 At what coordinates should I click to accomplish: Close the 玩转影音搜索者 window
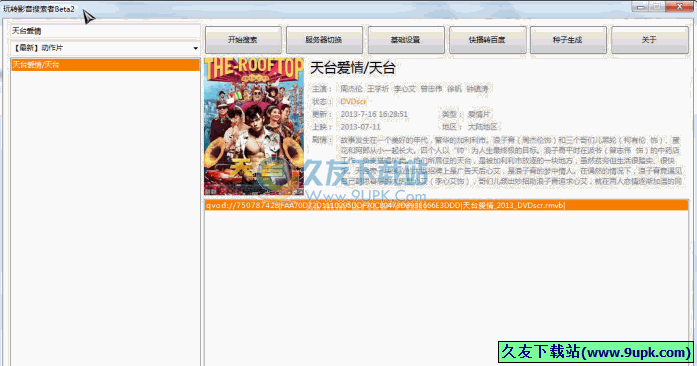pos(679,7)
